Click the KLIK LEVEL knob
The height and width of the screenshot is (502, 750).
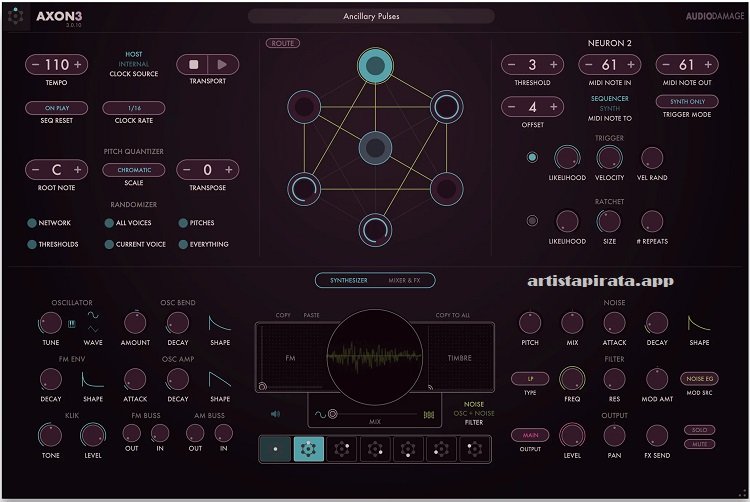(x=93, y=436)
